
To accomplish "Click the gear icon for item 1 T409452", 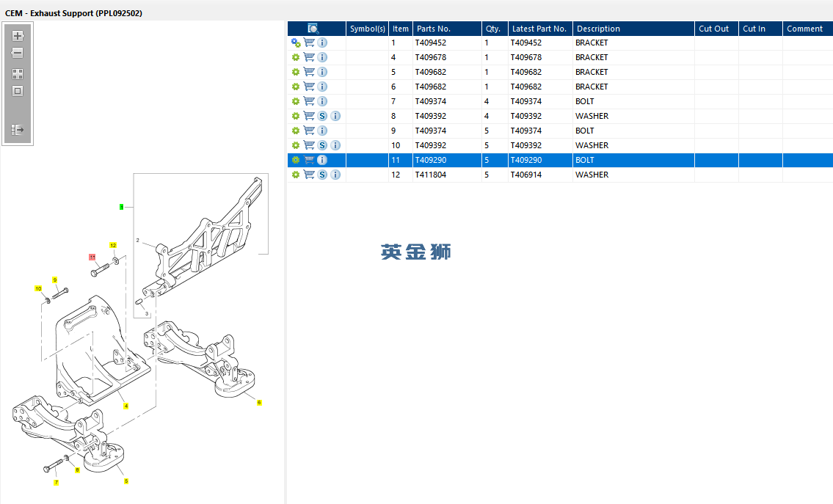I will coord(296,43).
